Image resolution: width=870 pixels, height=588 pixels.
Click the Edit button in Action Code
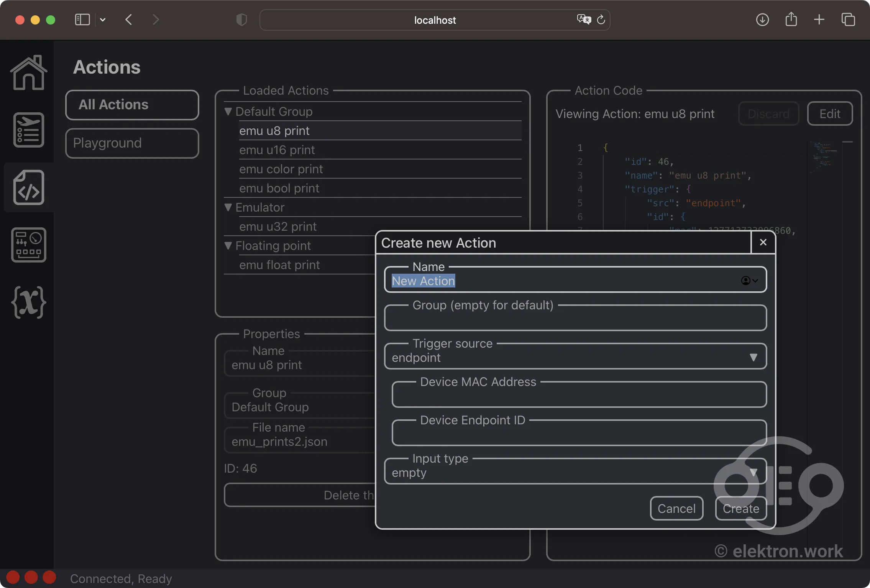(x=830, y=113)
